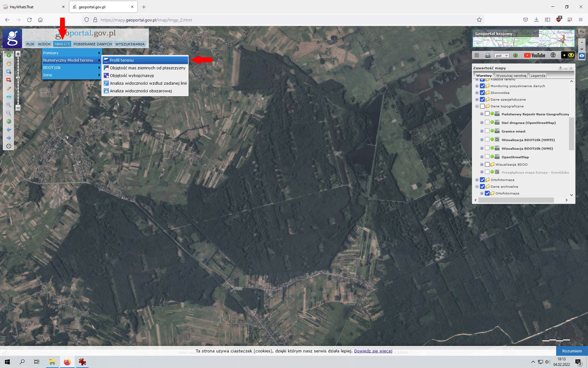Open the Dowiedz się więcej link
The width and height of the screenshot is (588, 368).
(x=373, y=351)
